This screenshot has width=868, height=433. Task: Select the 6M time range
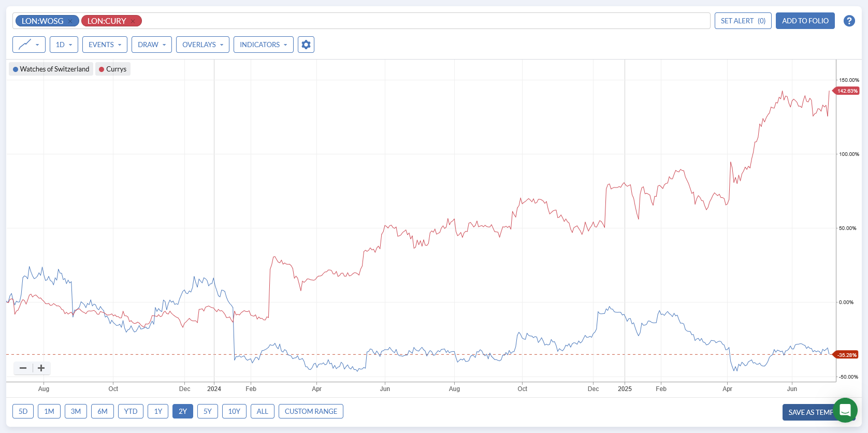(x=103, y=411)
